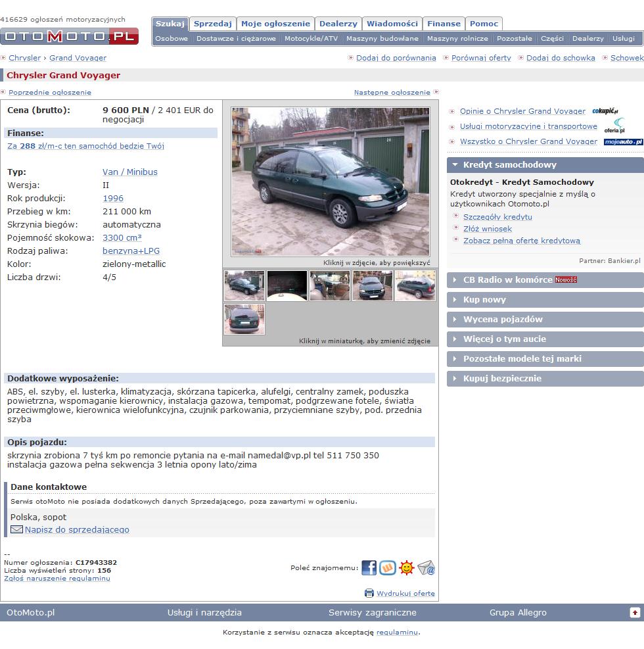644x649 pixels.
Task: Click Napisz do sprzedającego link
Action: click(x=77, y=529)
